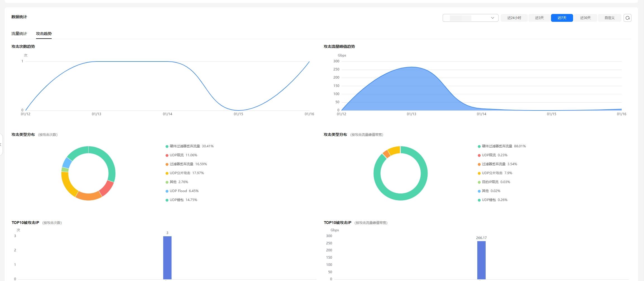This screenshot has width=644, height=281.
Task: Switch the range to 近30天
Action: point(585,18)
